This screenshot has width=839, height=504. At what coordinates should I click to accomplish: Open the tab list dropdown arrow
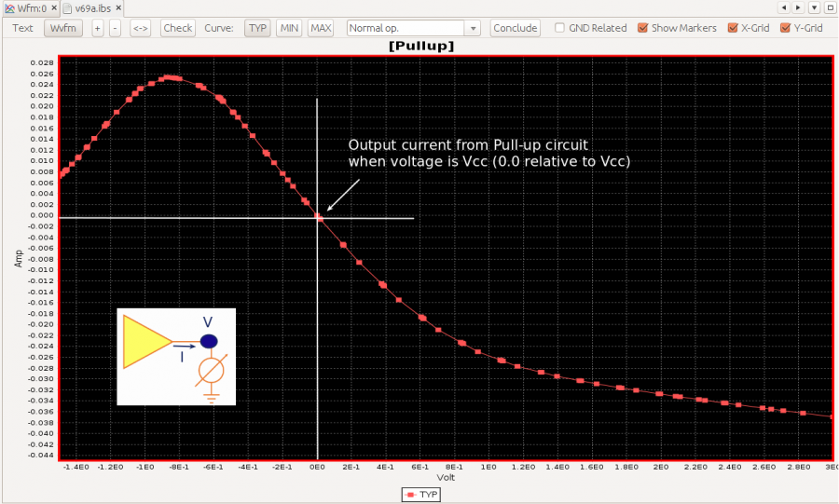pyautogui.click(x=814, y=7)
